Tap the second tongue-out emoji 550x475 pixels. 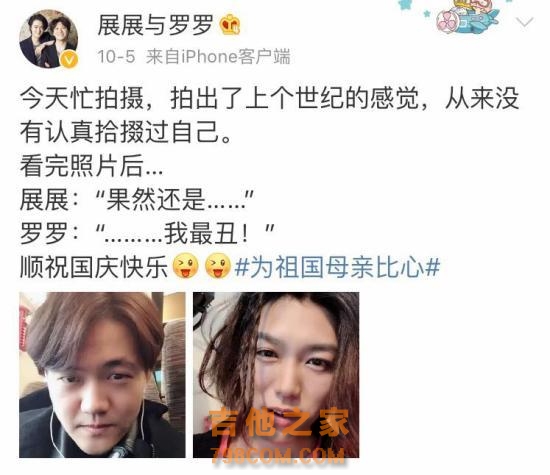click(x=217, y=266)
